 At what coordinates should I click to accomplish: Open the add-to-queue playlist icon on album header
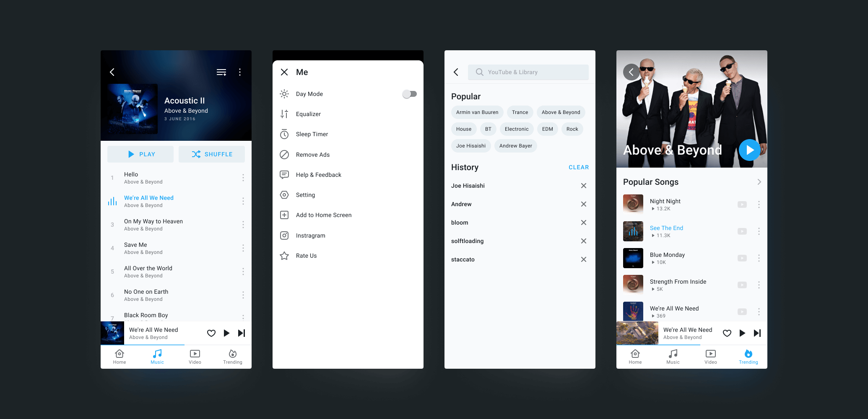(221, 72)
